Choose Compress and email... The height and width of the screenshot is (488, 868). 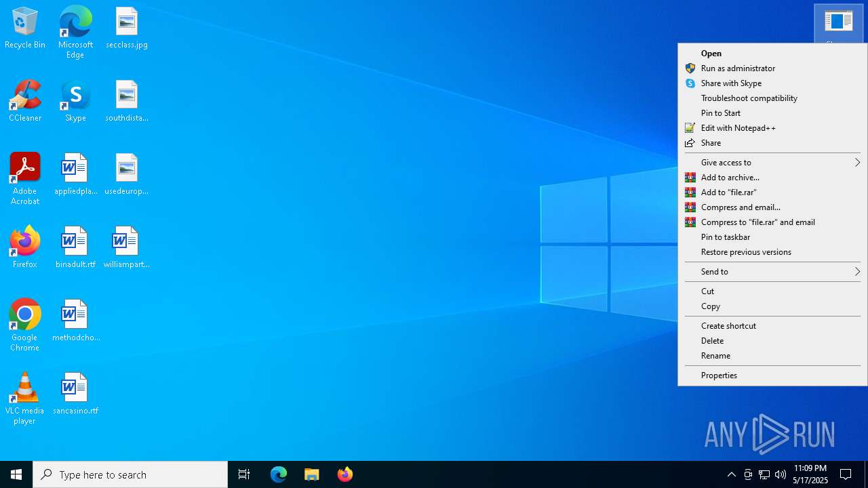pyautogui.click(x=772, y=207)
